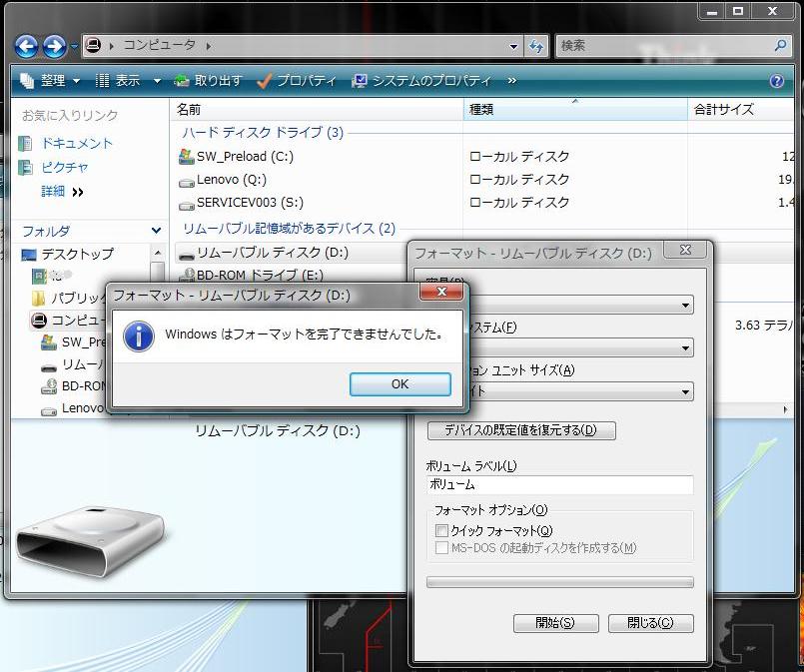This screenshot has height=672, width=804.
Task: Minimize the Explorer window
Action: [x=712, y=11]
